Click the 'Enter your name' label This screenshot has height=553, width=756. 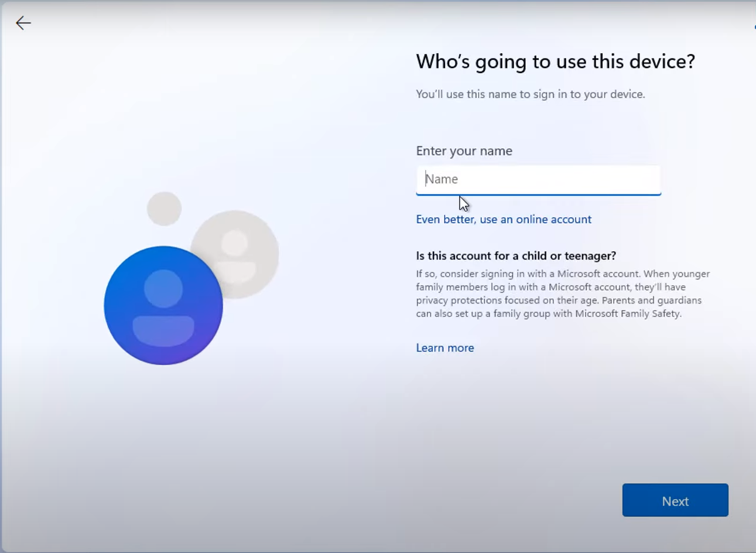pos(464,151)
